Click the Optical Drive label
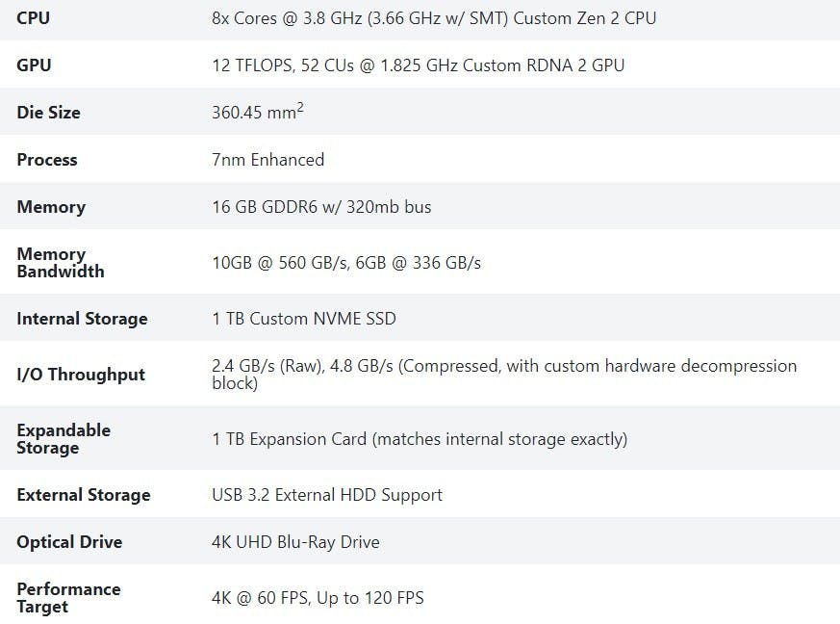Image resolution: width=840 pixels, height=624 pixels. pos(68,542)
